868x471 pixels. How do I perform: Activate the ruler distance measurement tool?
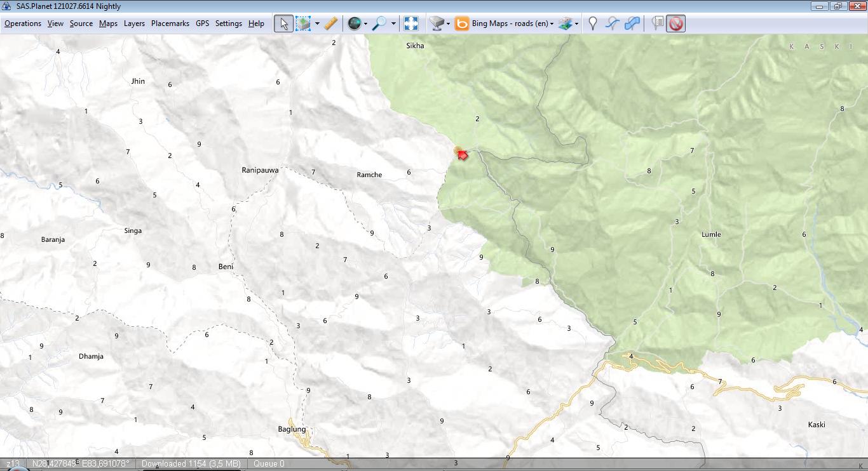(330, 23)
